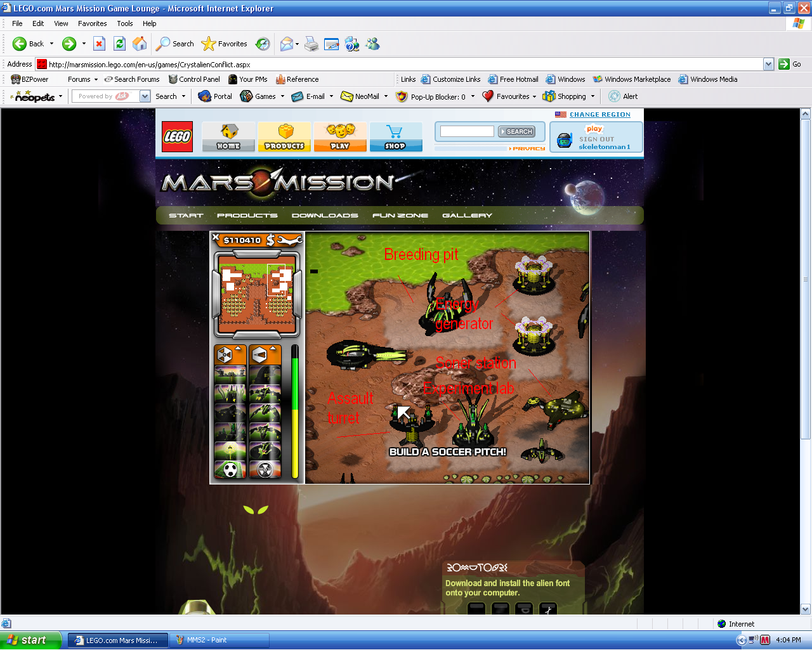Viewport: 812px width, 650px height.
Task: Click the LEGO site search input field
Action: click(467, 131)
